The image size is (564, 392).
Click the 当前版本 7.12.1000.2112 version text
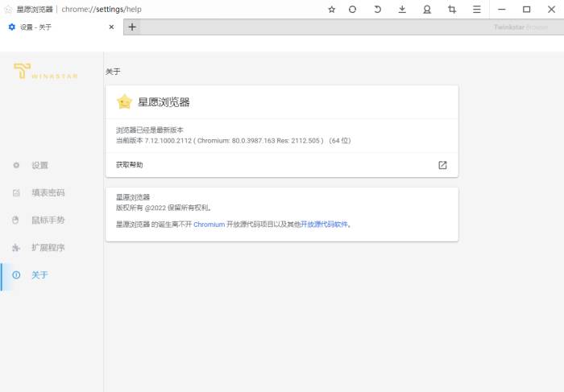pos(233,141)
